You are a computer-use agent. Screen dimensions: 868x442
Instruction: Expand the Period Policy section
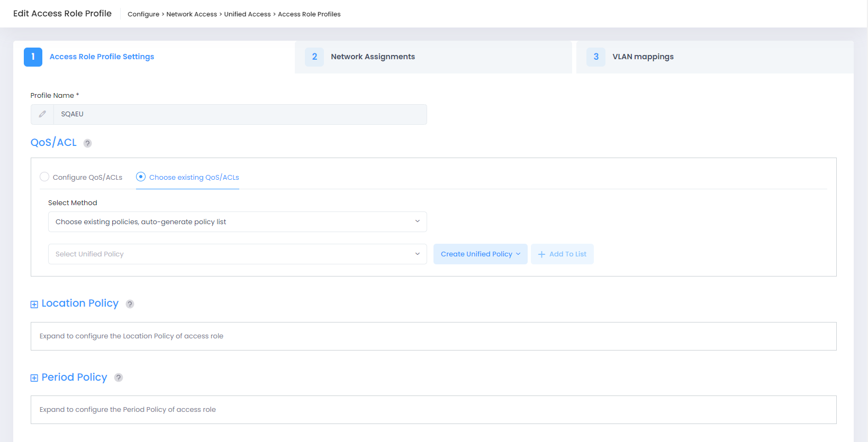34,378
